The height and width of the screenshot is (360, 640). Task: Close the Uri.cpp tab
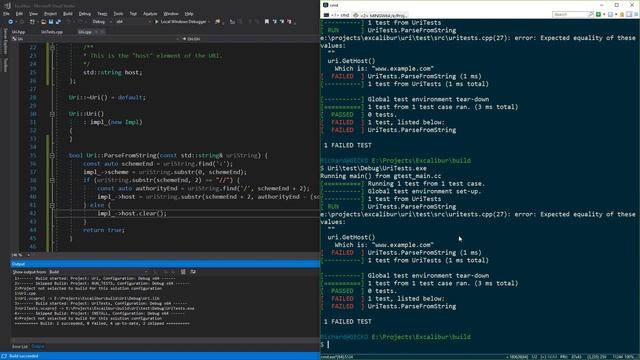(x=102, y=31)
